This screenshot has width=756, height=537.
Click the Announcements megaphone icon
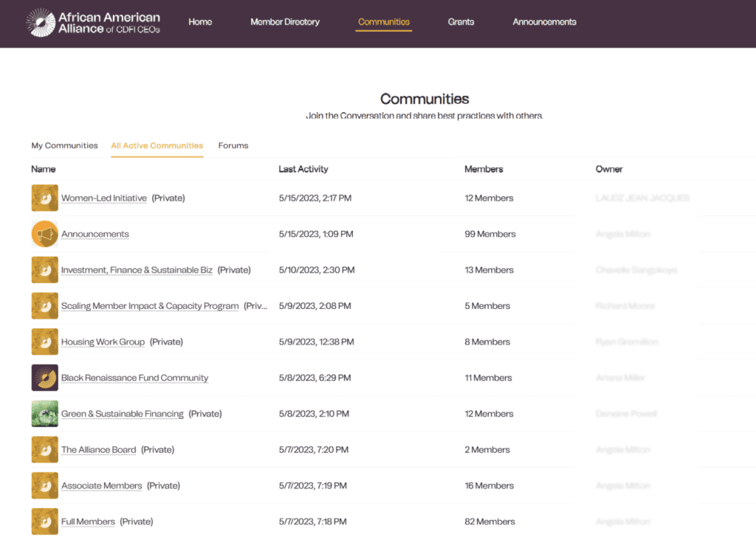(x=45, y=234)
